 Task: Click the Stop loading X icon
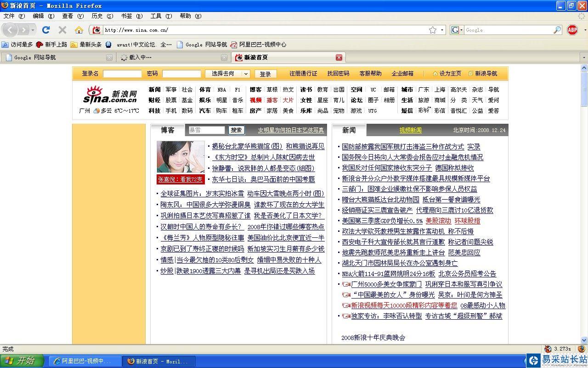tap(62, 30)
